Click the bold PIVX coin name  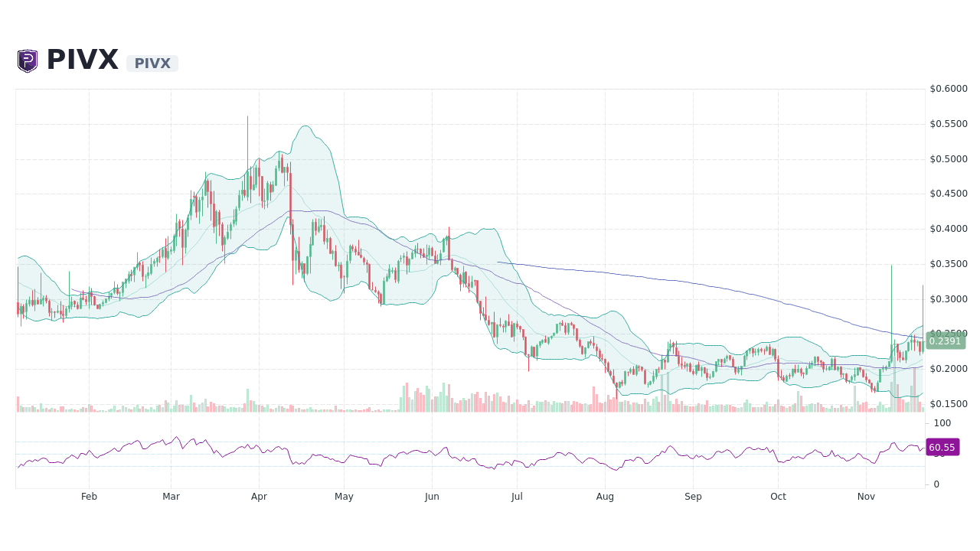point(83,60)
